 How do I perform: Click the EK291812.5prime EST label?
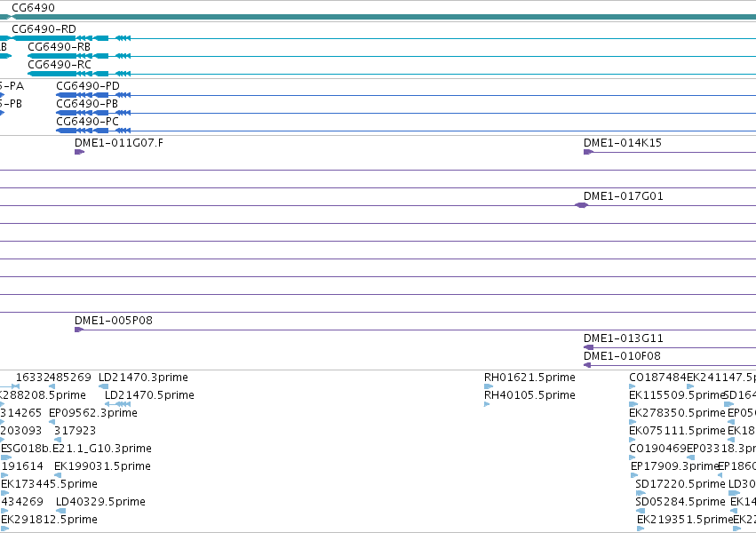pyautogui.click(x=49, y=520)
